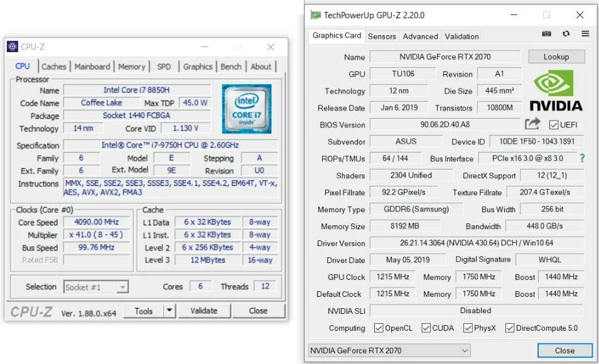Image resolution: width=599 pixels, height=364 pixels.
Task: Switch to the Memory tab in CPU-Z
Action: coord(132,67)
